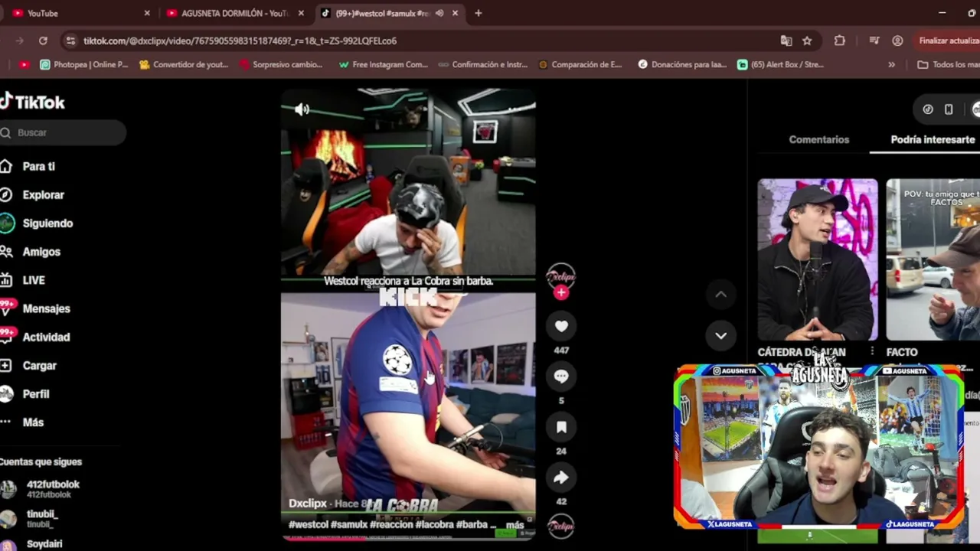The image size is (980, 551).
Task: Open the CÁTEDRA DE ALAN video thumbnail
Action: click(x=818, y=259)
